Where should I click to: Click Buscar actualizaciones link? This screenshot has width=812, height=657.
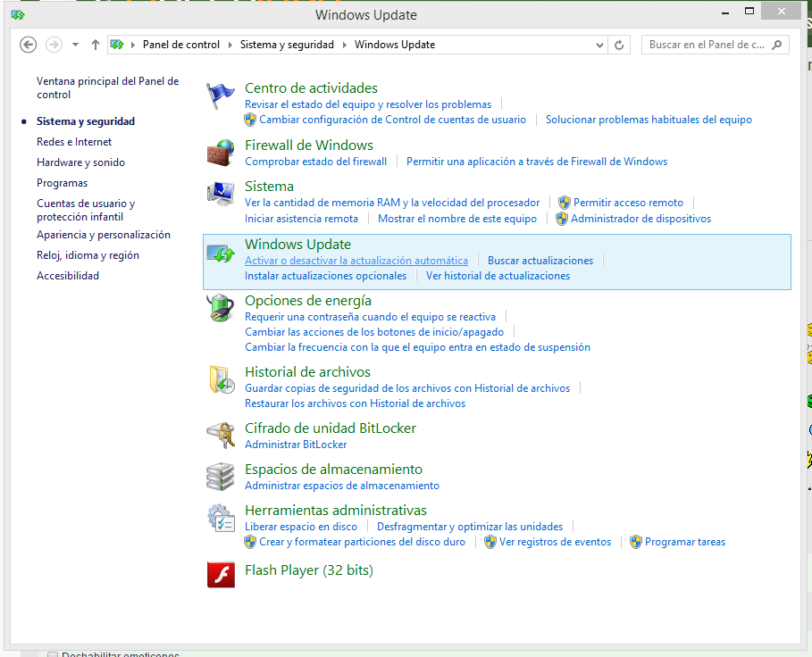[x=540, y=261]
